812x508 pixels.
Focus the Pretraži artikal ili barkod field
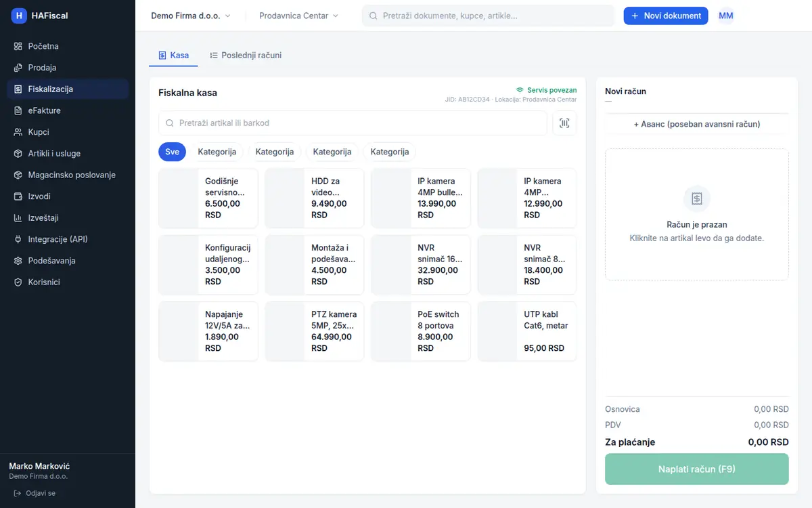pyautogui.click(x=353, y=123)
